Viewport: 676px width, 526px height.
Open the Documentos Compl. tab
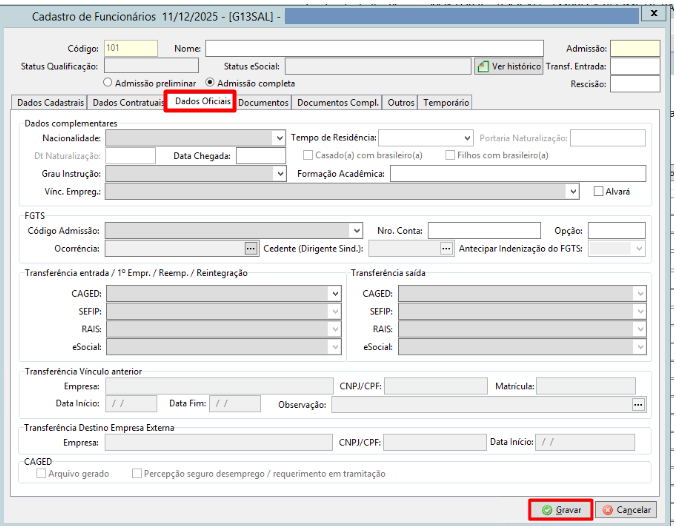[338, 103]
